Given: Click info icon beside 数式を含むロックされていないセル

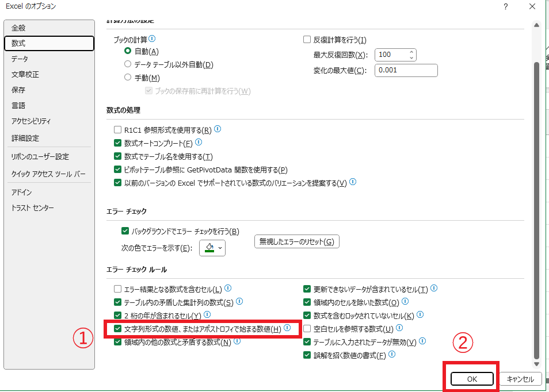Looking at the screenshot, I should pyautogui.click(x=420, y=315).
